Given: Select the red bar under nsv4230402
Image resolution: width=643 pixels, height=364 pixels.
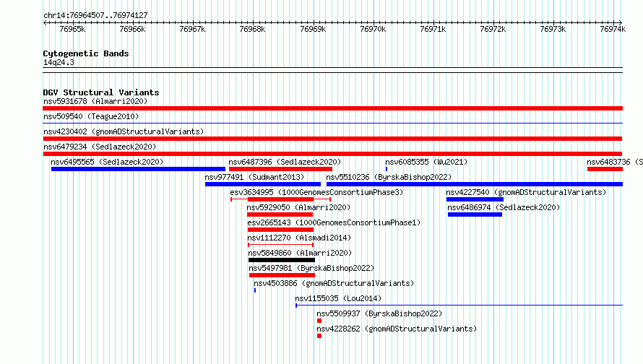Looking at the screenshot, I should (332, 139).
